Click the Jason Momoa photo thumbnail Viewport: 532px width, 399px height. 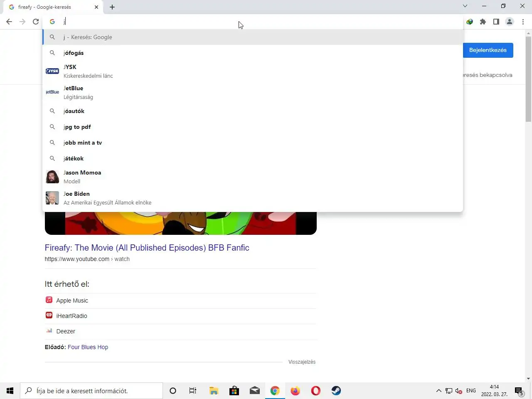point(52,177)
